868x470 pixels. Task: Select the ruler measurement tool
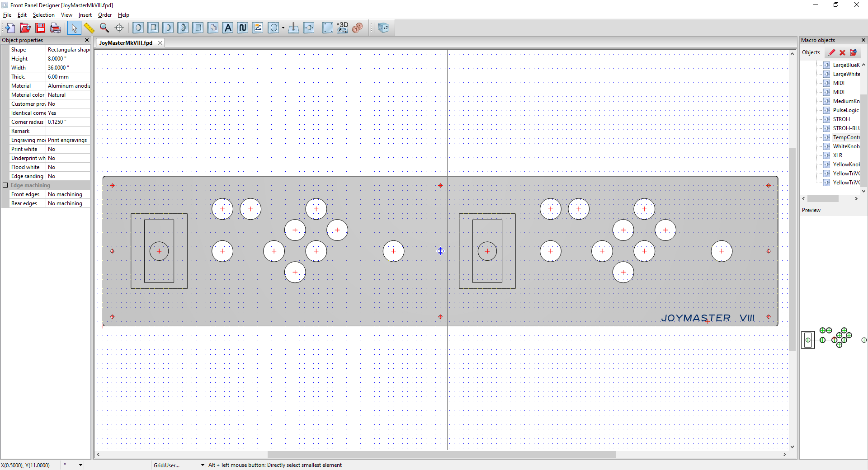click(x=89, y=28)
